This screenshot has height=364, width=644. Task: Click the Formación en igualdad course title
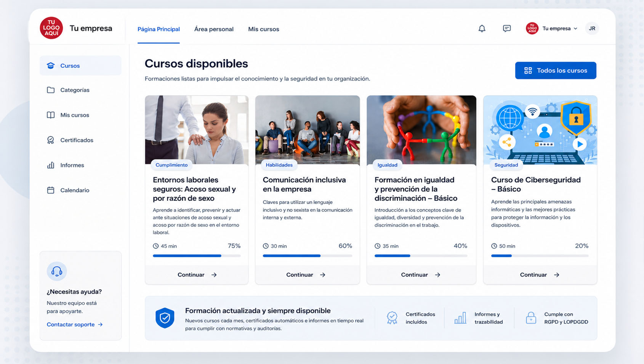pyautogui.click(x=416, y=189)
